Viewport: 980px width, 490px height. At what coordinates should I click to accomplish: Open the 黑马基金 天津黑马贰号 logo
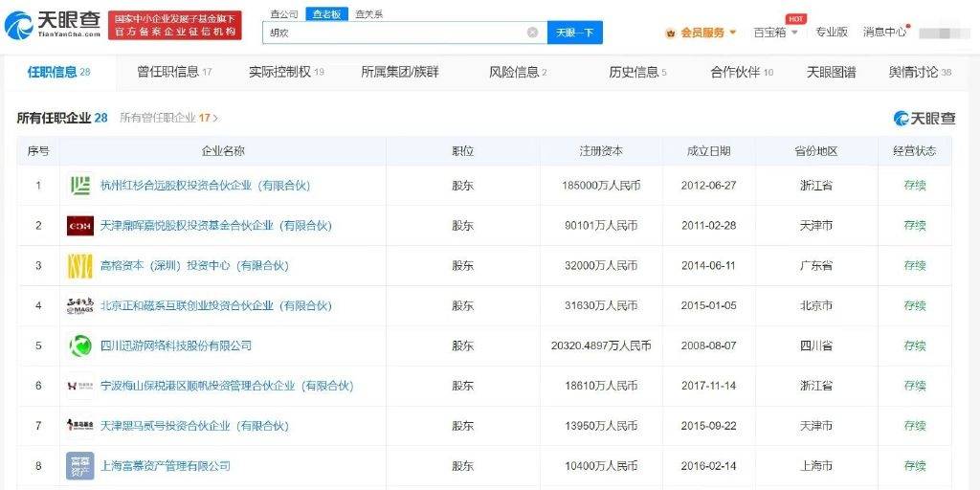click(80, 426)
